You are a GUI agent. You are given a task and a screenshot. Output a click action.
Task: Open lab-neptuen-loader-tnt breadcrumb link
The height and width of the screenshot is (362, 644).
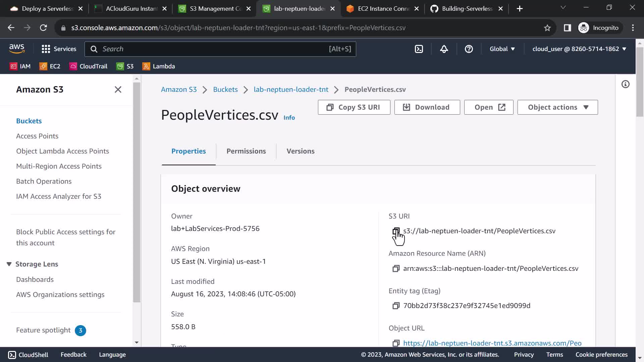pyautogui.click(x=291, y=89)
